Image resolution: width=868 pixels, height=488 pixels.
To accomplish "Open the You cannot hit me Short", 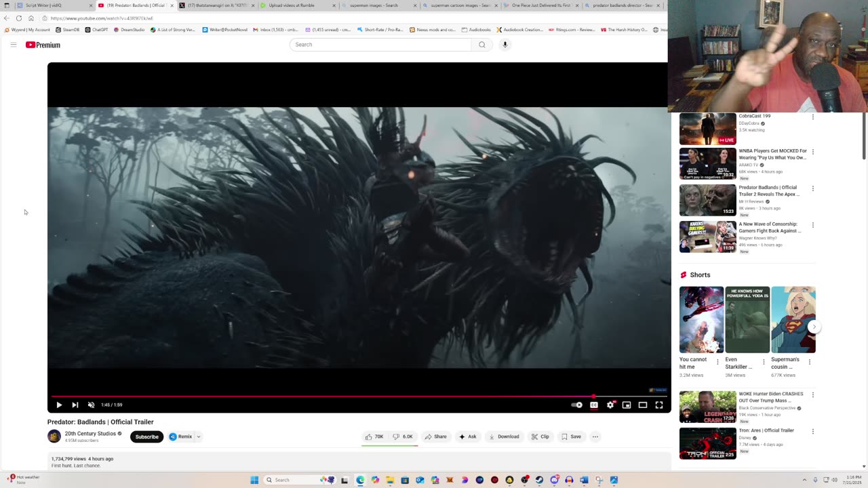I will point(701,319).
